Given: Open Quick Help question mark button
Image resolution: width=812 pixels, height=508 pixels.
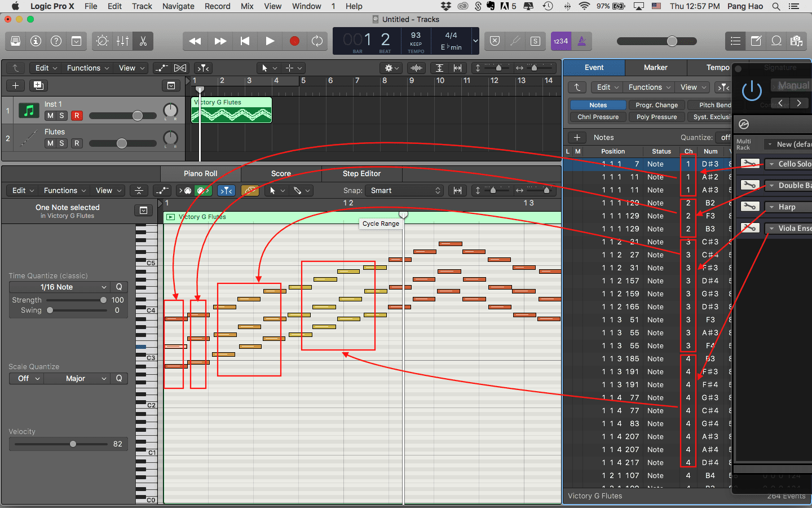Looking at the screenshot, I should click(x=56, y=41).
